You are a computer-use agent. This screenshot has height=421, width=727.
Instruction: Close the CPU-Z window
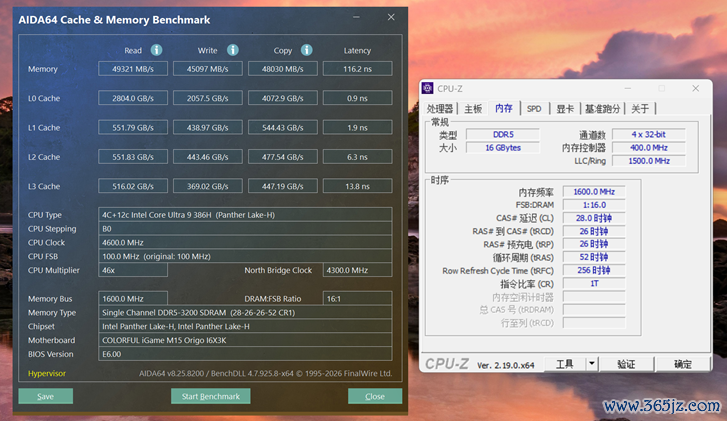point(695,88)
